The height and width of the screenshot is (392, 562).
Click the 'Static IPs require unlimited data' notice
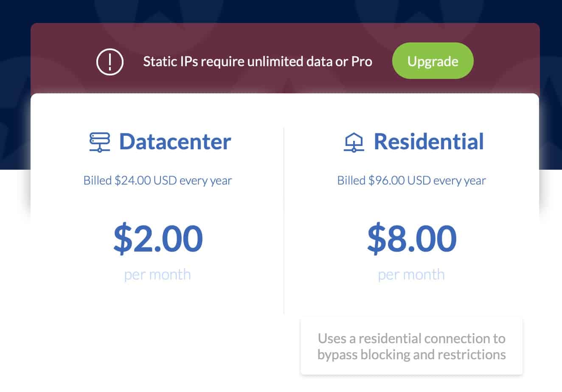[258, 62]
